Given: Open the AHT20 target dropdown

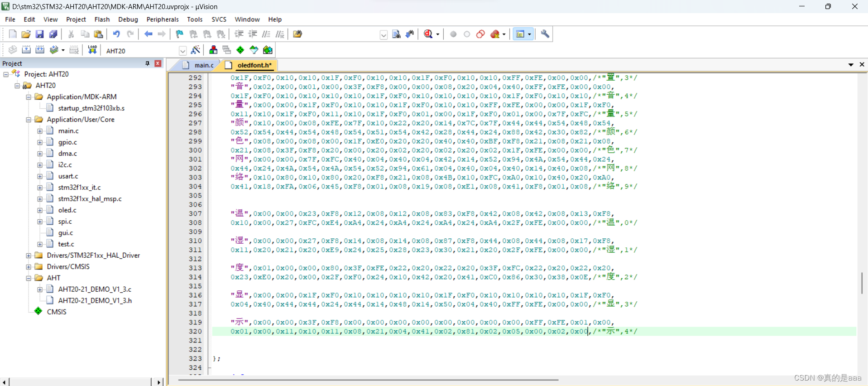Looking at the screenshot, I should pos(182,51).
